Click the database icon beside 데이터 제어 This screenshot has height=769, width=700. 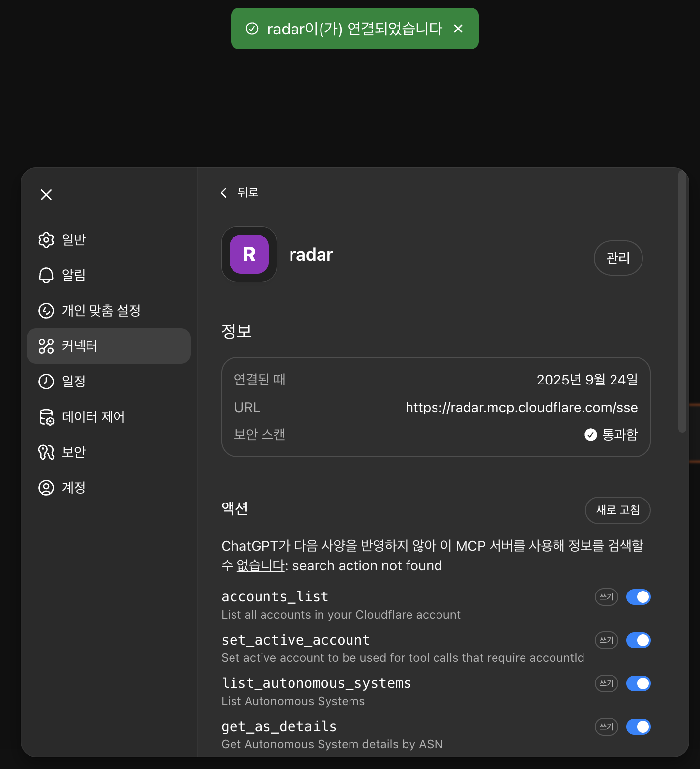(46, 417)
